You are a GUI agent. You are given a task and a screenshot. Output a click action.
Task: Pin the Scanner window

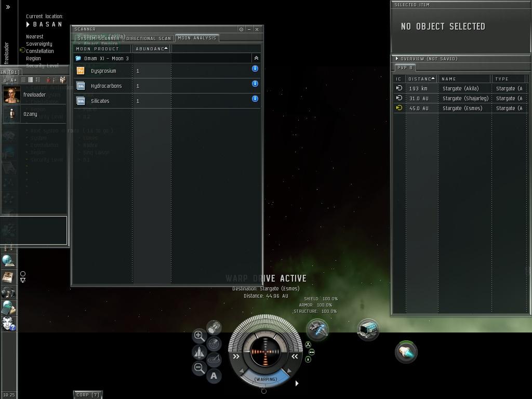[241, 30]
